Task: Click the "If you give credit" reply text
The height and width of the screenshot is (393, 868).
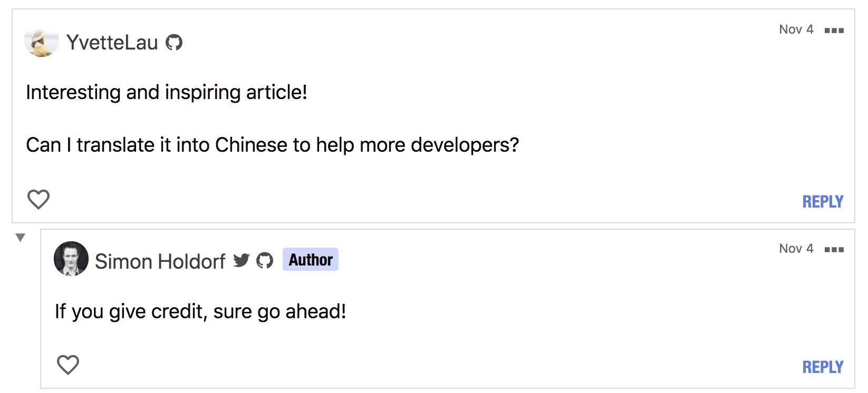Action: point(200,311)
